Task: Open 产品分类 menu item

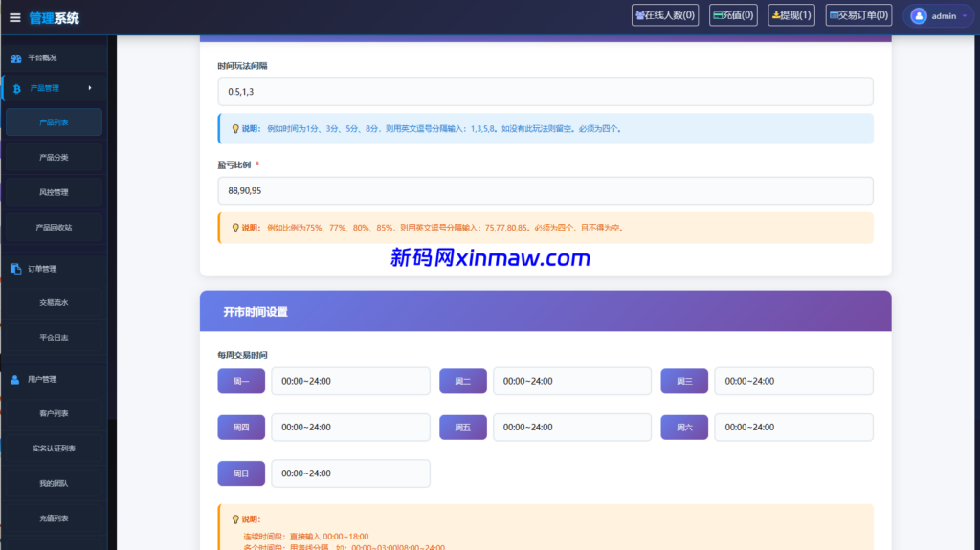Action: point(54,158)
